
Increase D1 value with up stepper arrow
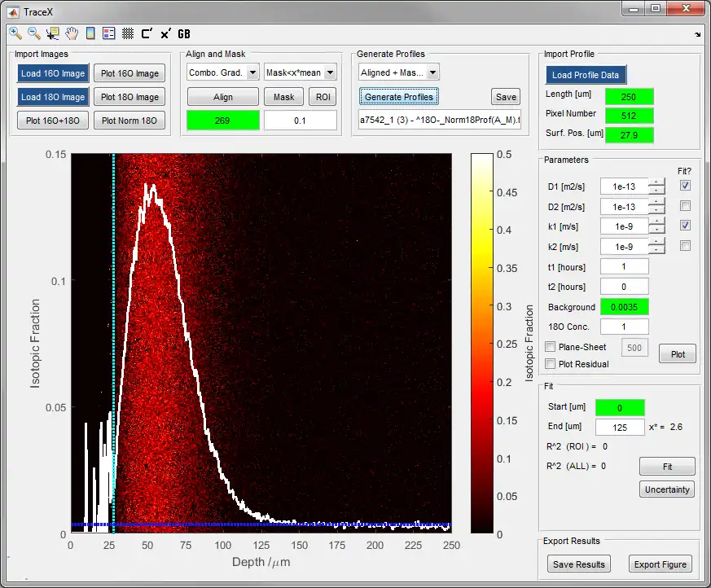coord(656,182)
